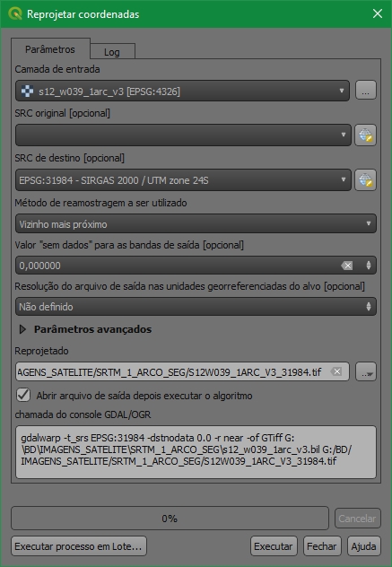Open SRC de destino EPSG:31984 dropdown
The width and height of the screenshot is (392, 567).
pyautogui.click(x=183, y=179)
